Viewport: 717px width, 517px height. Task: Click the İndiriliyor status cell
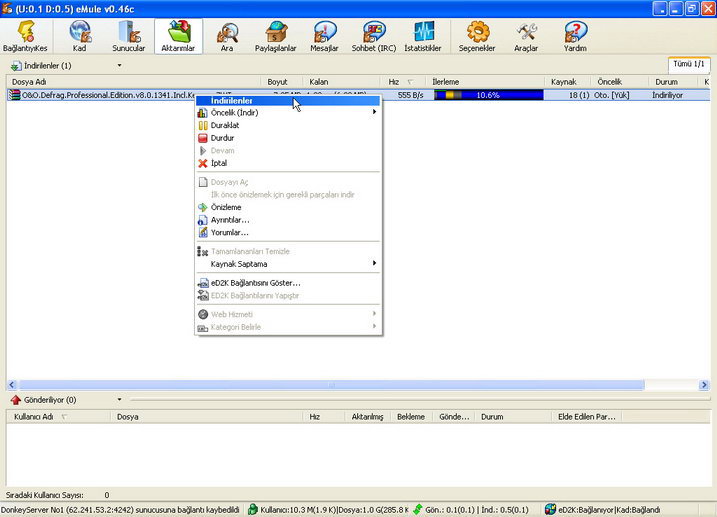[668, 95]
